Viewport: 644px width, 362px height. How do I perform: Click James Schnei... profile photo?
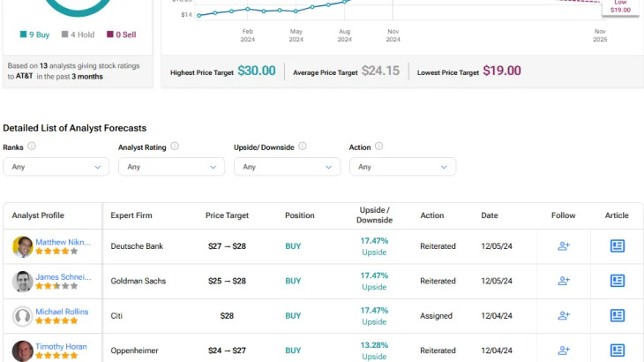(23, 282)
